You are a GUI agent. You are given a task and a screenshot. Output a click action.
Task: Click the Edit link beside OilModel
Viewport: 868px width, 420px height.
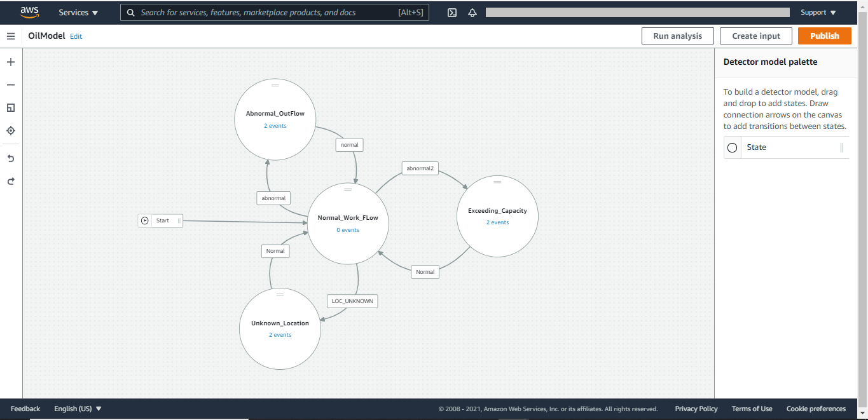(76, 36)
